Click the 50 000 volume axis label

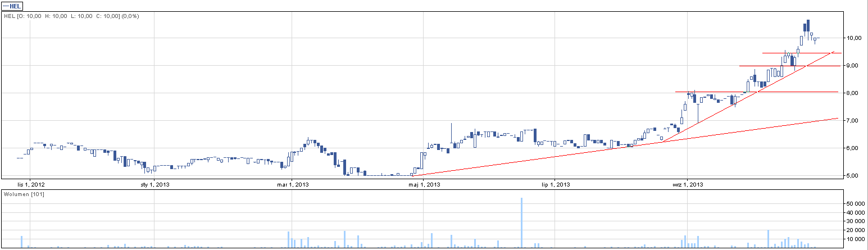[x=856, y=203]
